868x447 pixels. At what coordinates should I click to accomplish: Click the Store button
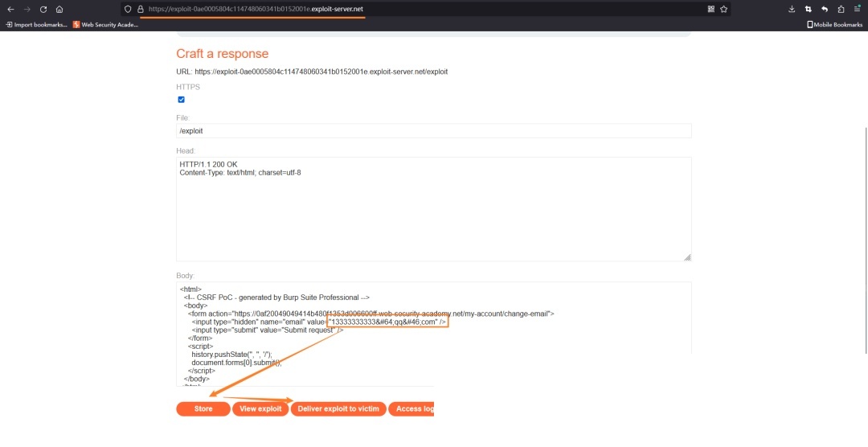click(x=203, y=408)
